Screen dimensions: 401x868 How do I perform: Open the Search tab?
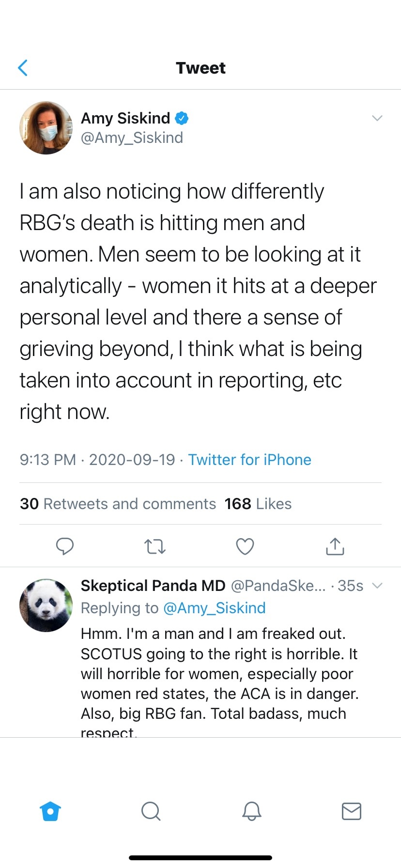tap(151, 811)
